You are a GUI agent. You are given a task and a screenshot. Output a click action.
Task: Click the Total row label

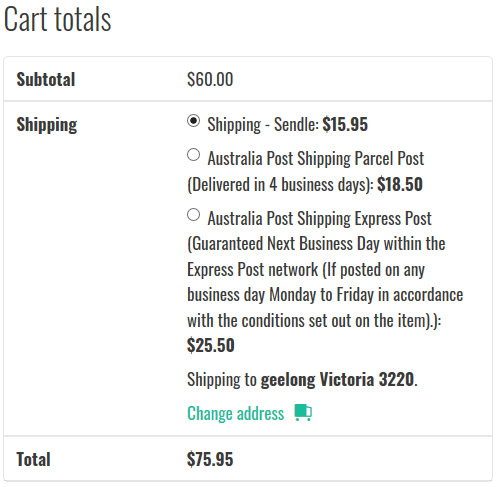33,459
